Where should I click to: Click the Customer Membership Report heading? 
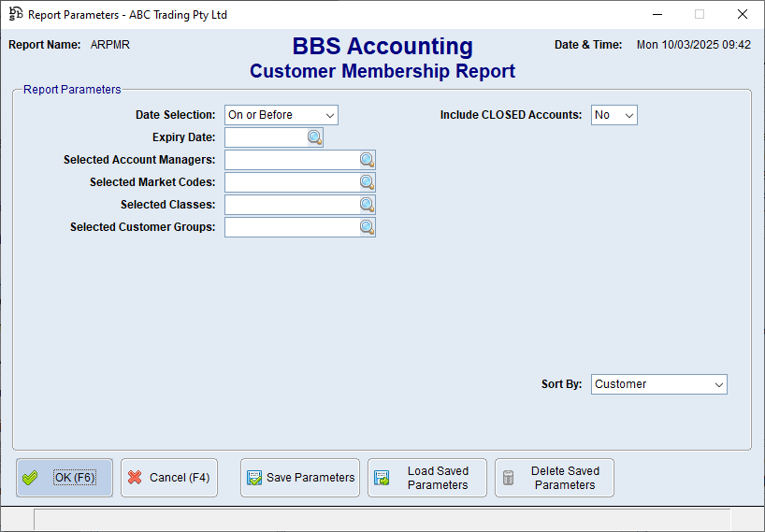[382, 71]
